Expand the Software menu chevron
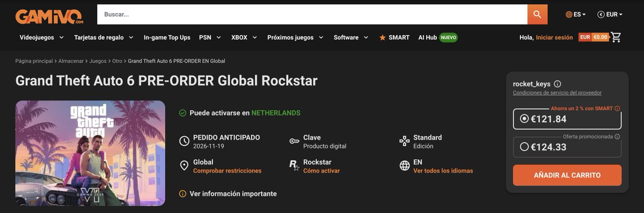 pos(366,38)
